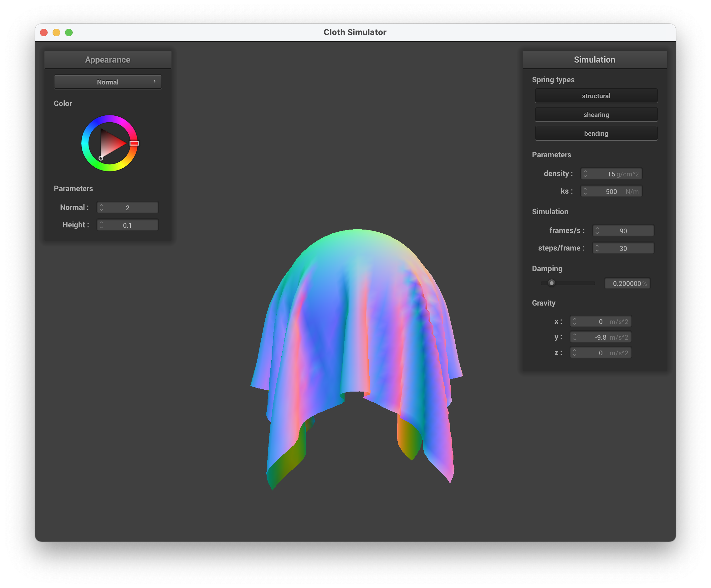Increase the gravity x stepper
Viewport: 711px width, 588px height.
click(575, 319)
